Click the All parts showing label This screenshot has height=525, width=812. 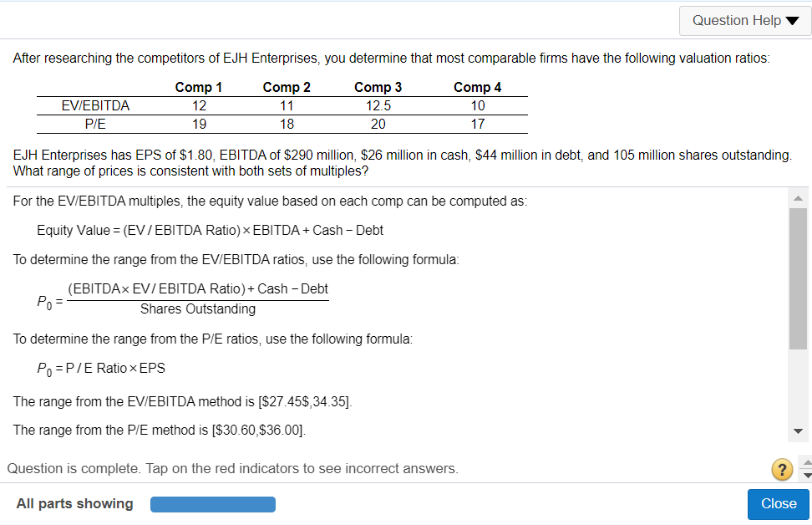[x=74, y=504]
